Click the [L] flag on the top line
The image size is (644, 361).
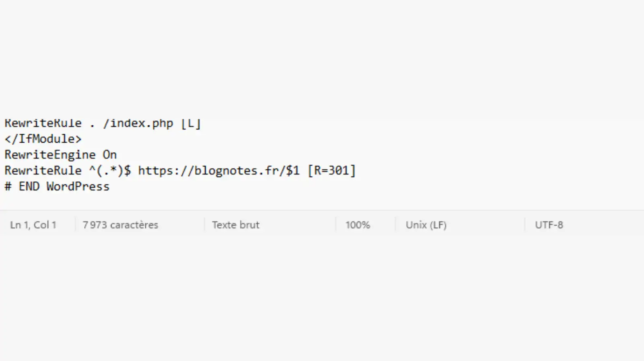[x=191, y=124]
